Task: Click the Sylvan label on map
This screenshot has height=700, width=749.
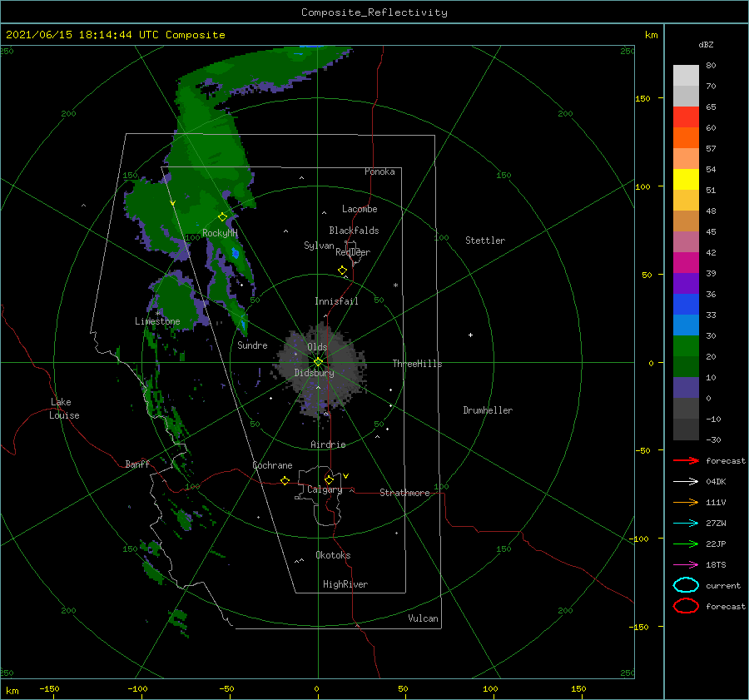Action: tap(319, 246)
